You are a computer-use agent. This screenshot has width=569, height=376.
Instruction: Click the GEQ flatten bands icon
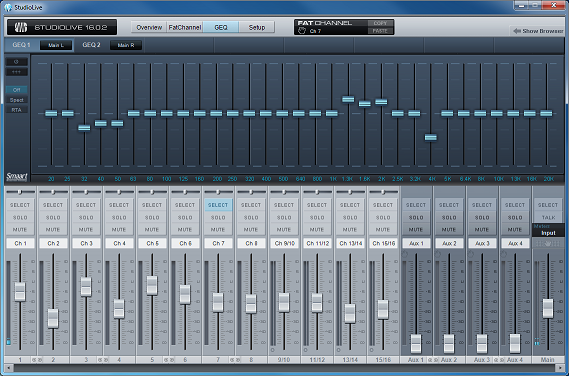16,72
